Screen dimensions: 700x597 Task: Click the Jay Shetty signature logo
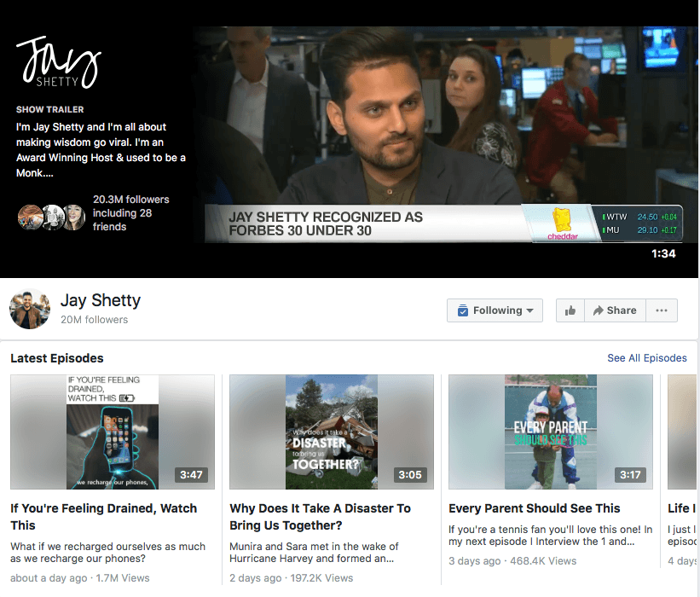59,62
